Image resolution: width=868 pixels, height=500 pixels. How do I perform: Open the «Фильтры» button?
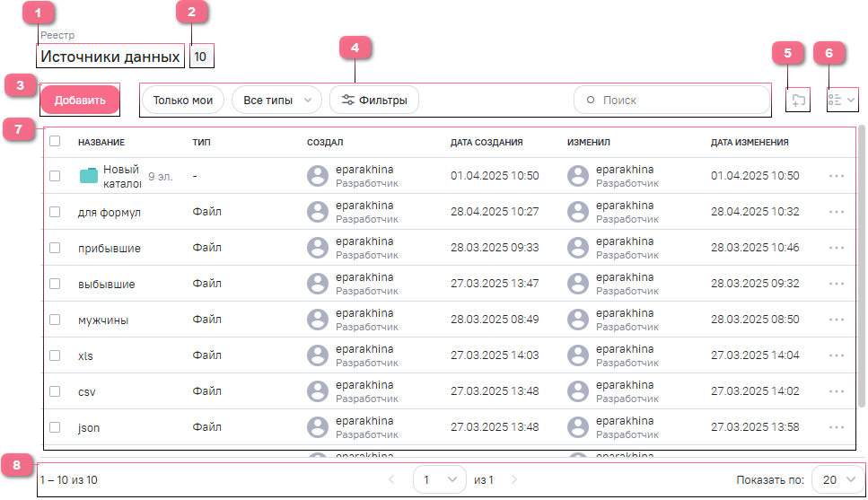(374, 101)
